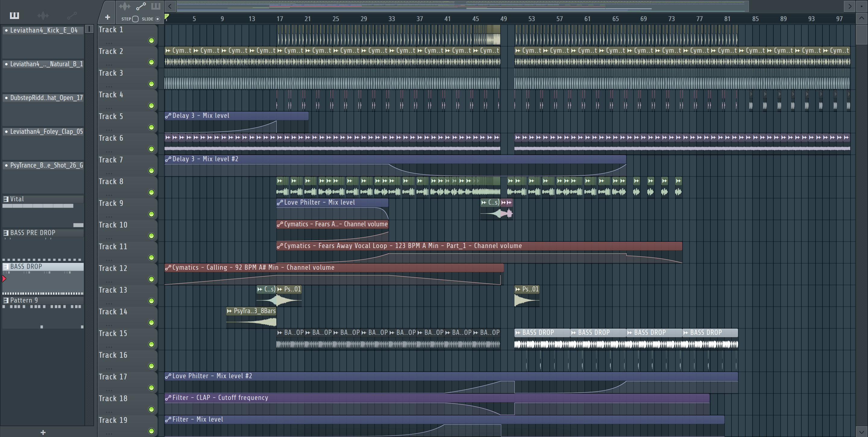Open the Cymatics - Calling clip menu
The width and height of the screenshot is (868, 437).
168,268
